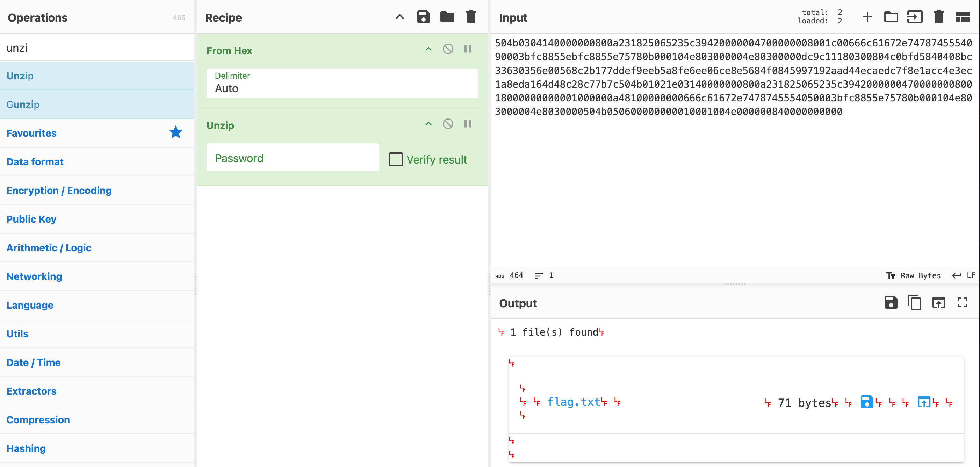Enable the Verify result checkbox
980x467 pixels.
[396, 159]
